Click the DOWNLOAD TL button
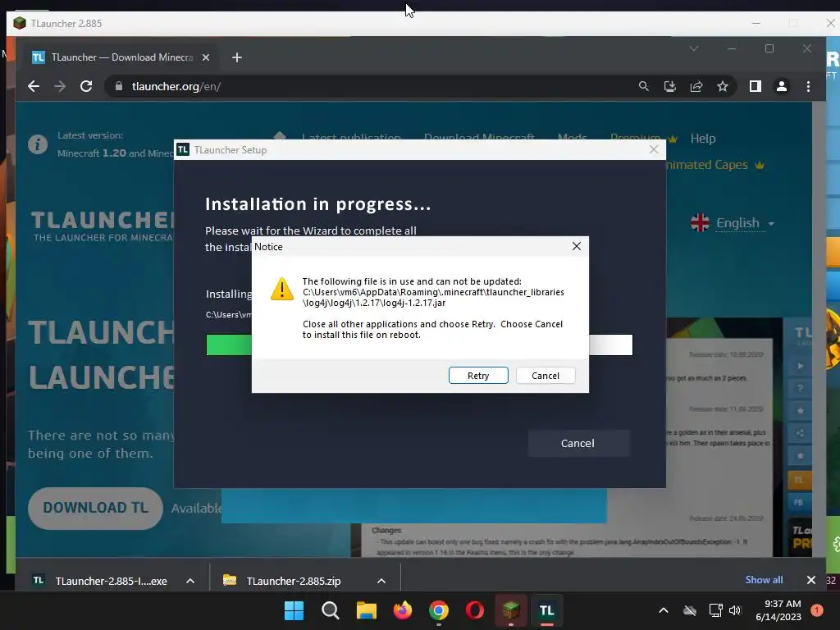This screenshot has height=630, width=840. coord(95,508)
